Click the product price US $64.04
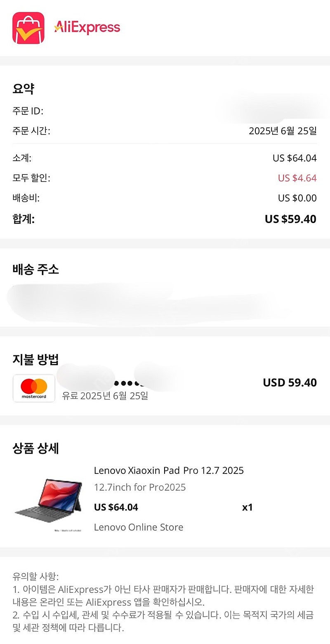The height and width of the screenshot is (644, 330). pos(116,507)
